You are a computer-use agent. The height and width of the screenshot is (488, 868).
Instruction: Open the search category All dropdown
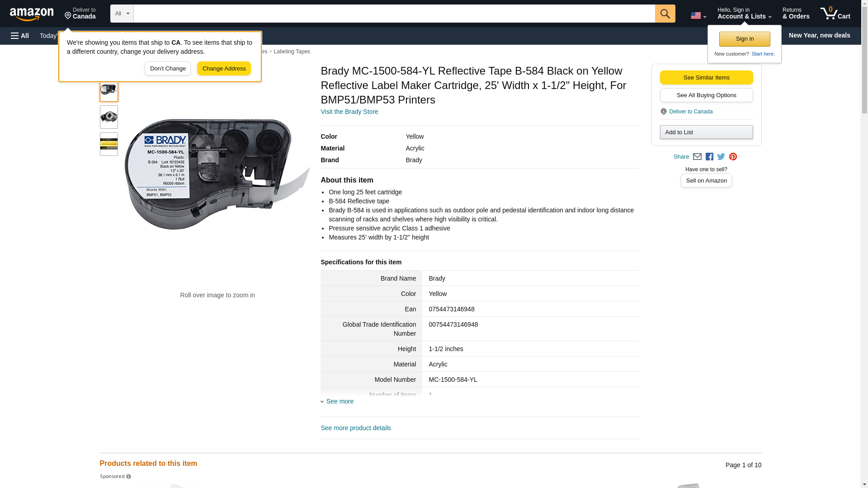[122, 14]
